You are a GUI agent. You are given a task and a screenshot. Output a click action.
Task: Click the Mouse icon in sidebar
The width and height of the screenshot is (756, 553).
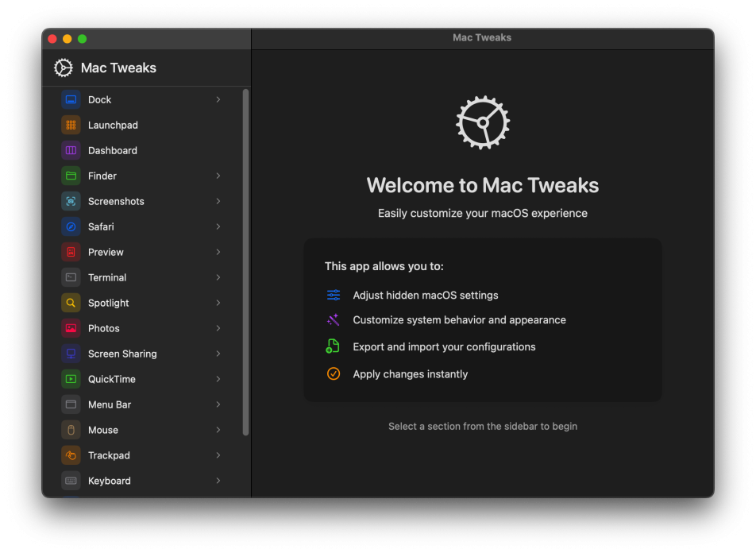[71, 430]
